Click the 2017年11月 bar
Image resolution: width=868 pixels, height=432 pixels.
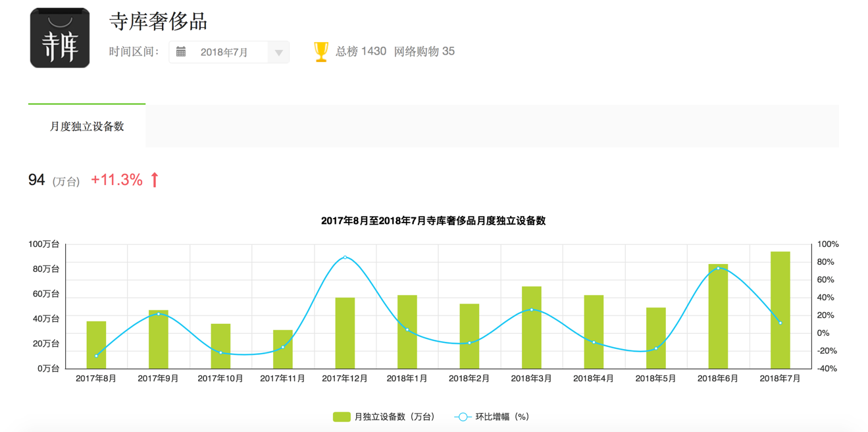coord(283,349)
